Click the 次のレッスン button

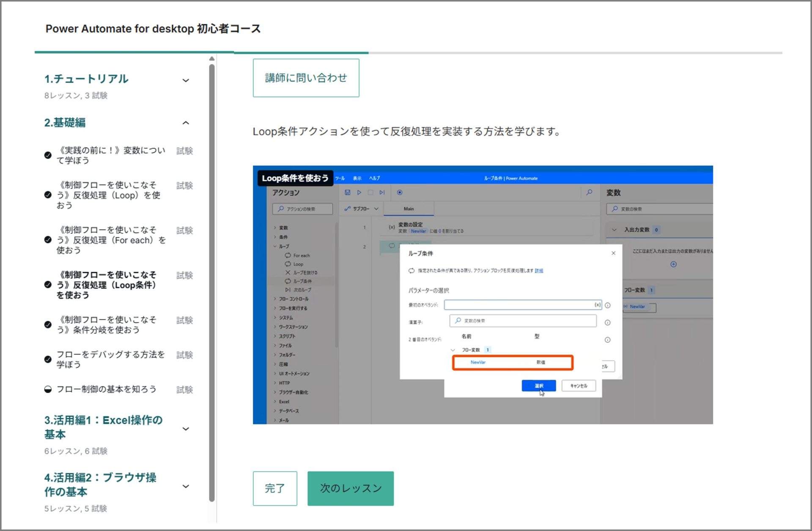351,488
